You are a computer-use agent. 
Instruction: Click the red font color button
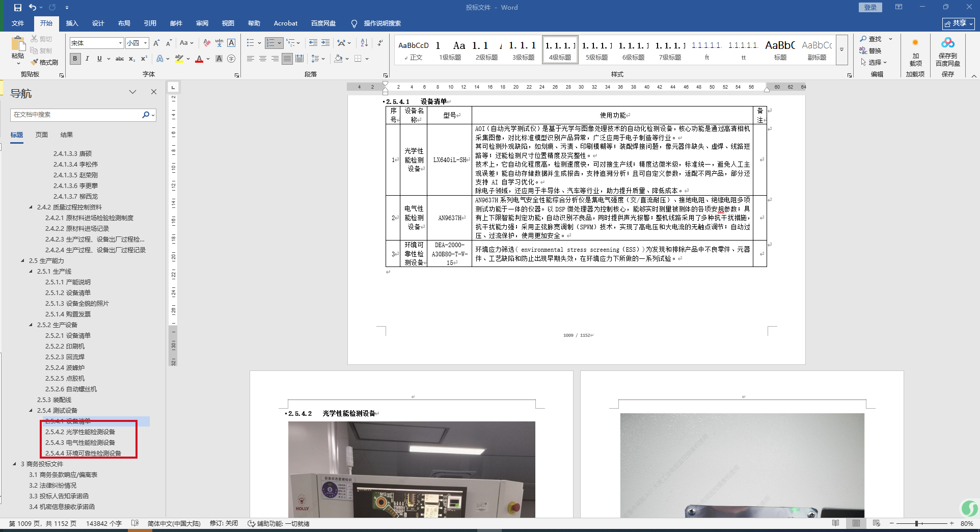point(199,59)
